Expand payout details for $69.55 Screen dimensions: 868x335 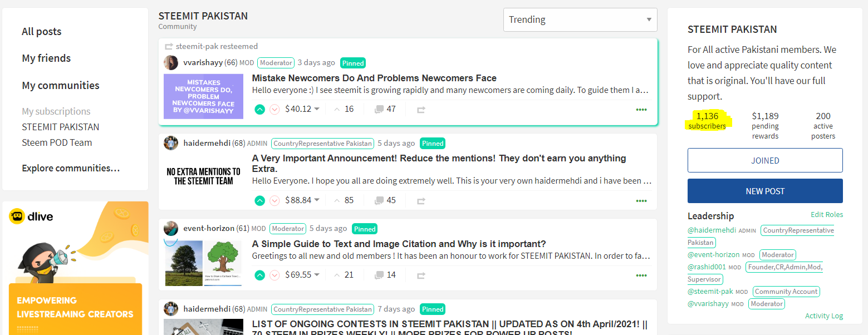point(302,275)
